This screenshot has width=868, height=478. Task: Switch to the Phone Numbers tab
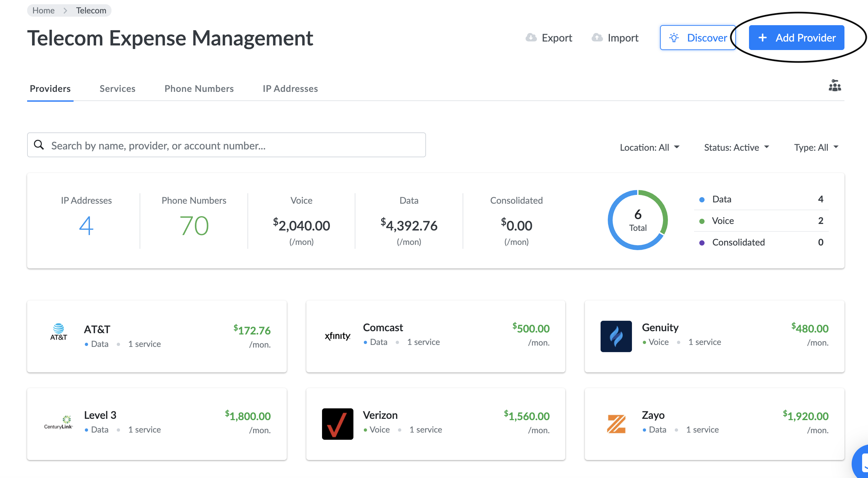(x=199, y=88)
